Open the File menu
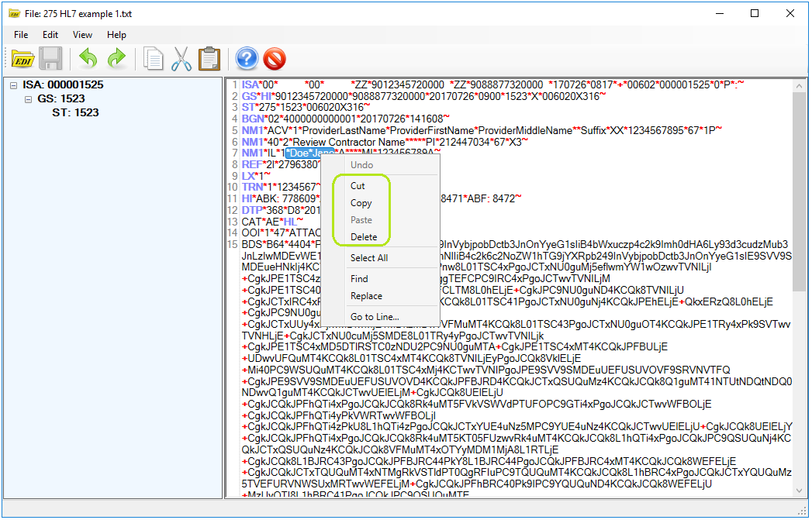 (20, 35)
